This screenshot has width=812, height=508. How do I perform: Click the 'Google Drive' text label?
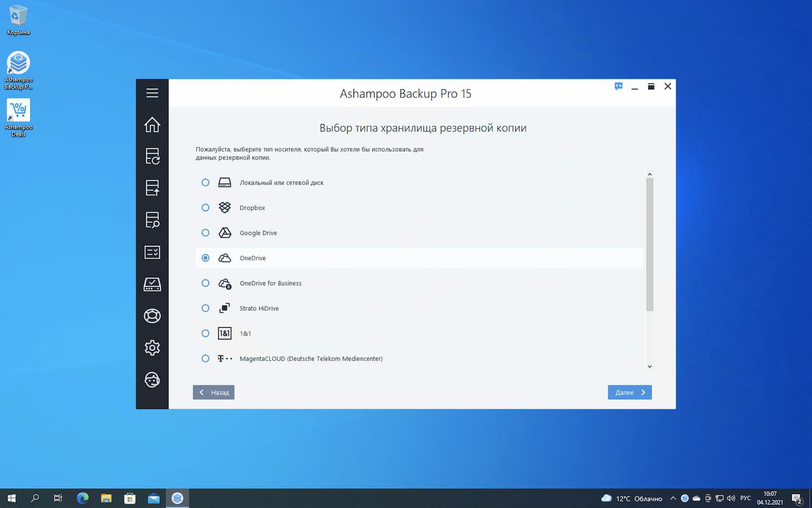click(258, 233)
